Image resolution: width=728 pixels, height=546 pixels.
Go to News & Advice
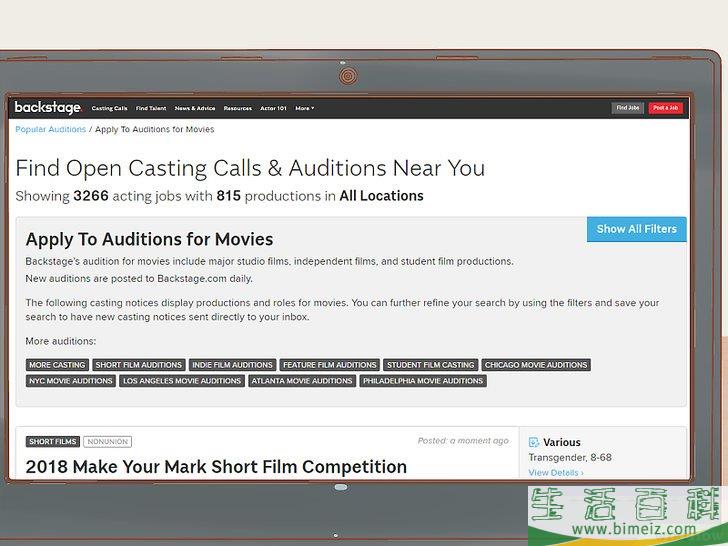pos(195,108)
